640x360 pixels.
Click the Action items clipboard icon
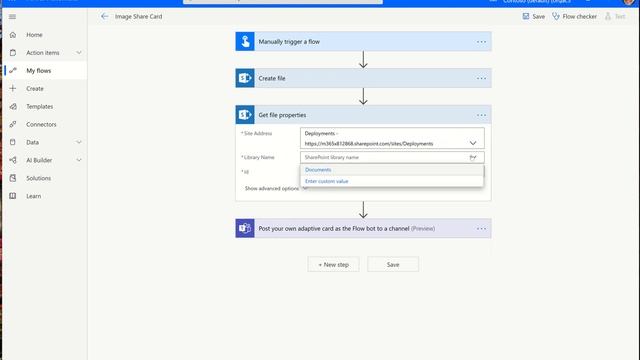(13, 53)
